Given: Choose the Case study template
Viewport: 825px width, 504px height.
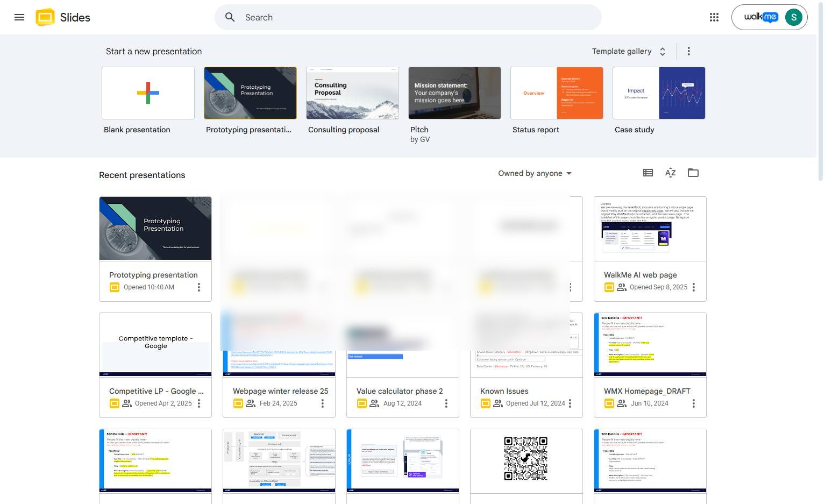Looking at the screenshot, I should [659, 93].
